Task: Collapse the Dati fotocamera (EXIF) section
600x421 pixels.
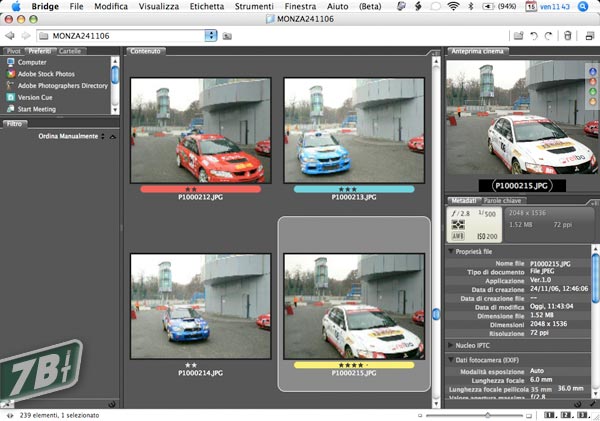Action: pyautogui.click(x=451, y=358)
